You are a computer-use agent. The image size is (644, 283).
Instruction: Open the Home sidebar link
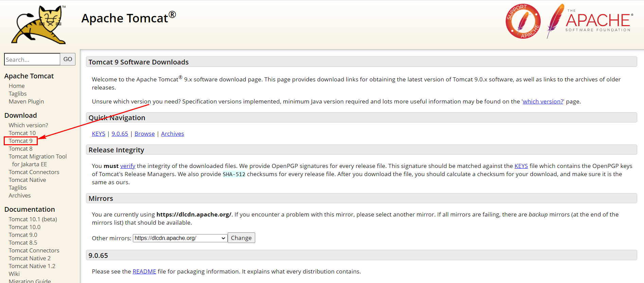(x=17, y=86)
